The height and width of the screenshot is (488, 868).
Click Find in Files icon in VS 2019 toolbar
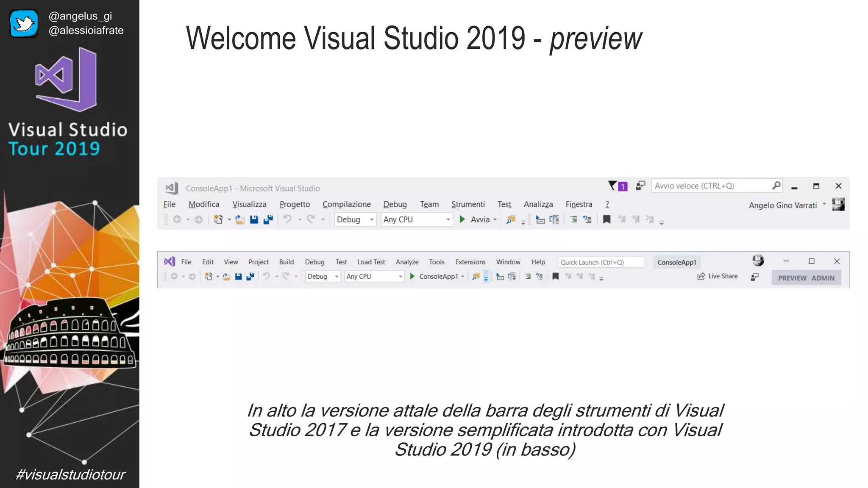476,277
